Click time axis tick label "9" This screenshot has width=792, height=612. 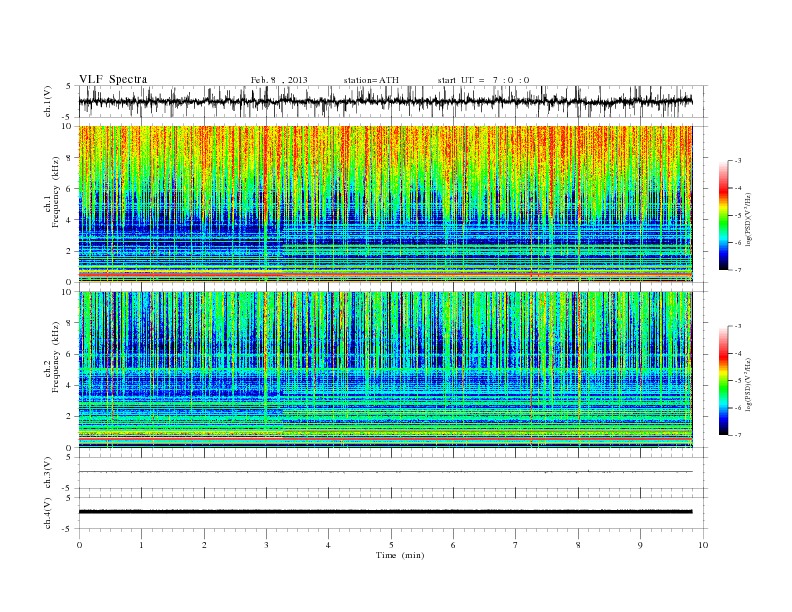[640, 545]
